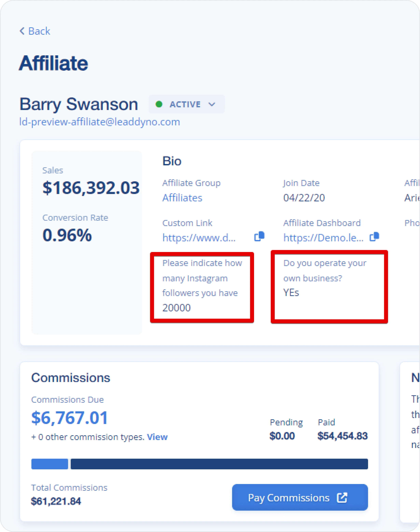The width and height of the screenshot is (420, 532).
Task: Select the Paid amount $54,454.83
Action: pyautogui.click(x=342, y=436)
